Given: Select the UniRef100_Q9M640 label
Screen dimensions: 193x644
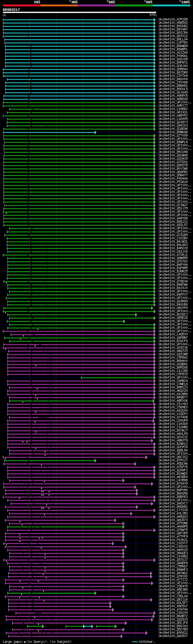Looking at the screenshot, I should (173, 69).
